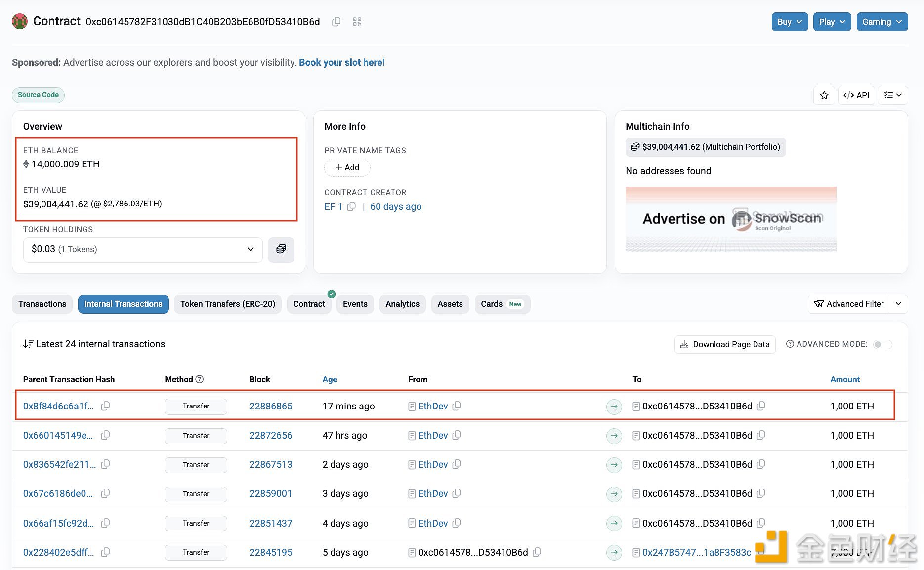Open block 22886865 link
This screenshot has width=924, height=570.
coord(271,406)
